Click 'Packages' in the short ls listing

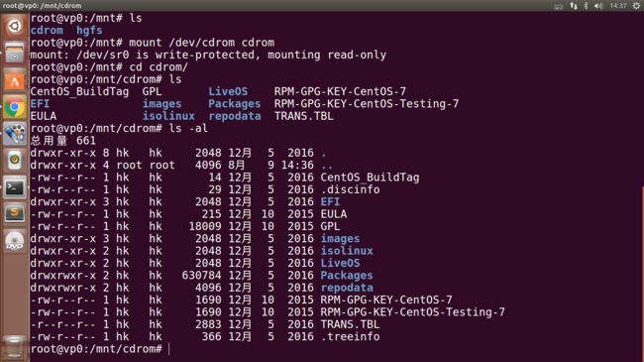coord(235,104)
